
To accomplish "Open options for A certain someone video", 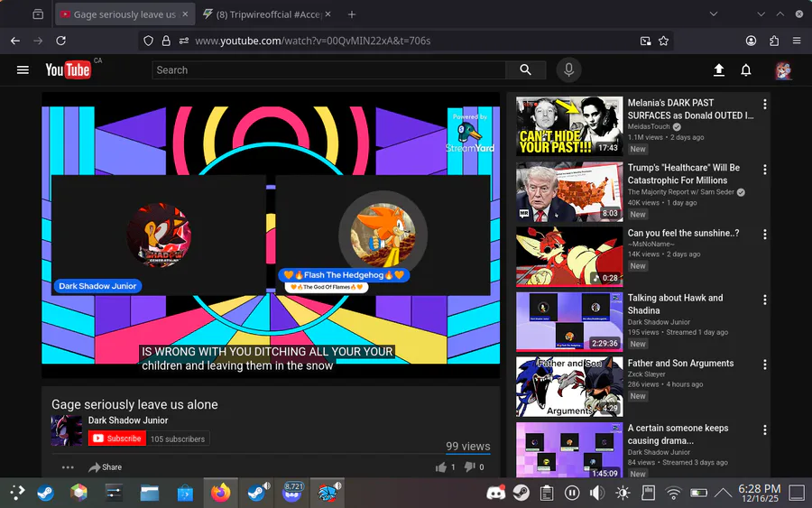I will [765, 429].
